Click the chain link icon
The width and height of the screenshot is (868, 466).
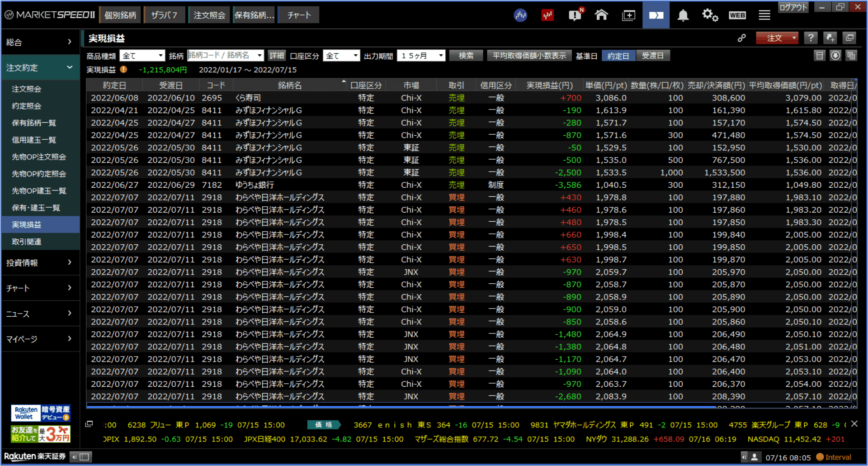(x=742, y=38)
